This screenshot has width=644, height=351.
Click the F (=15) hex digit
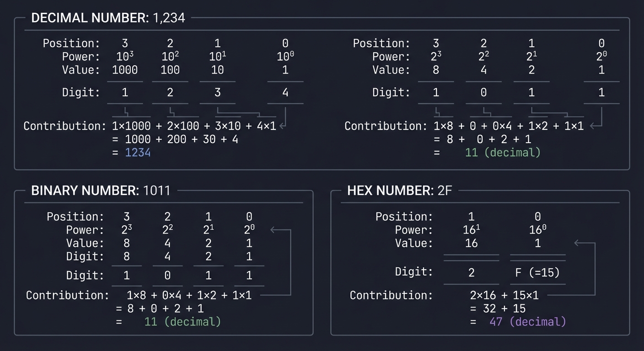[537, 273]
